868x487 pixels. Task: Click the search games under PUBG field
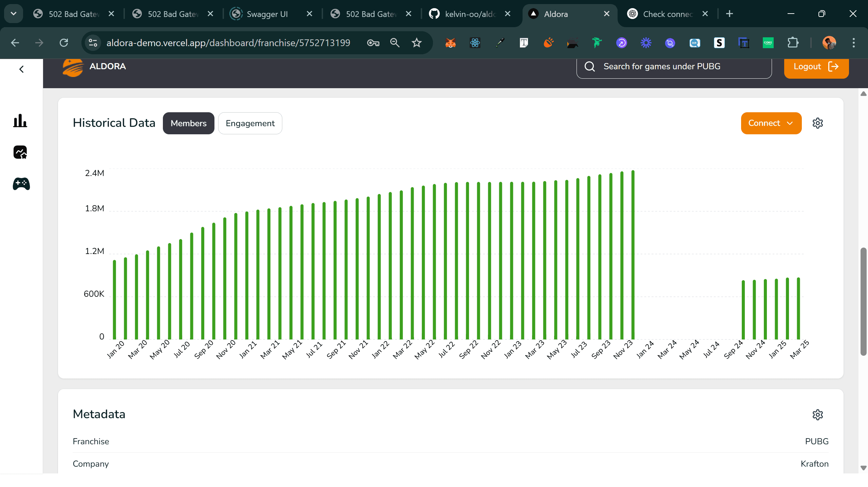tap(675, 66)
